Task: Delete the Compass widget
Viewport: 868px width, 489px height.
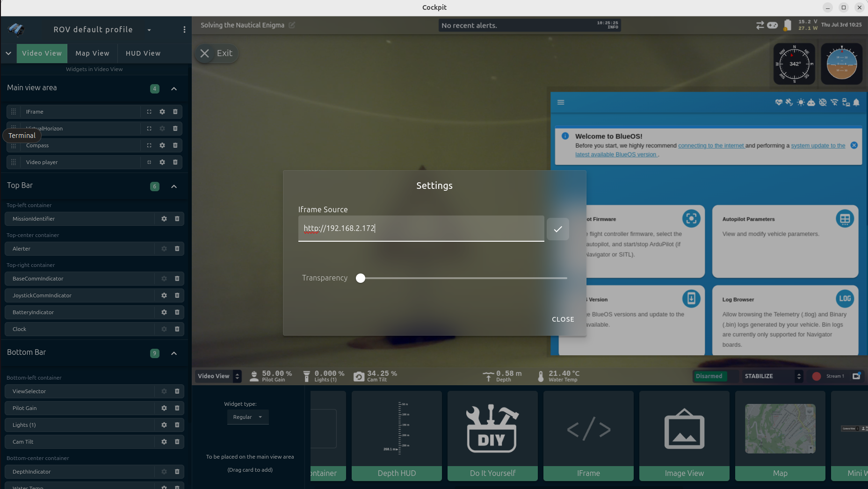Action: click(175, 145)
